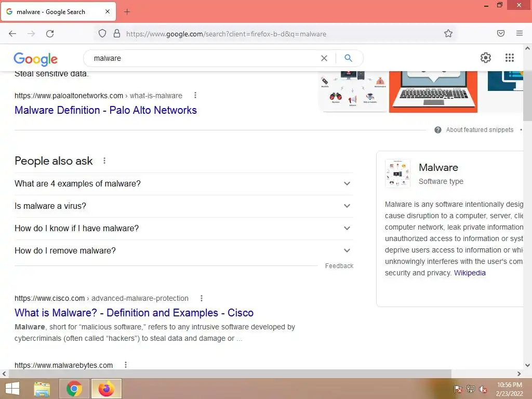
Task: Click the orange laptop image thumbnail
Action: [x=433, y=91]
